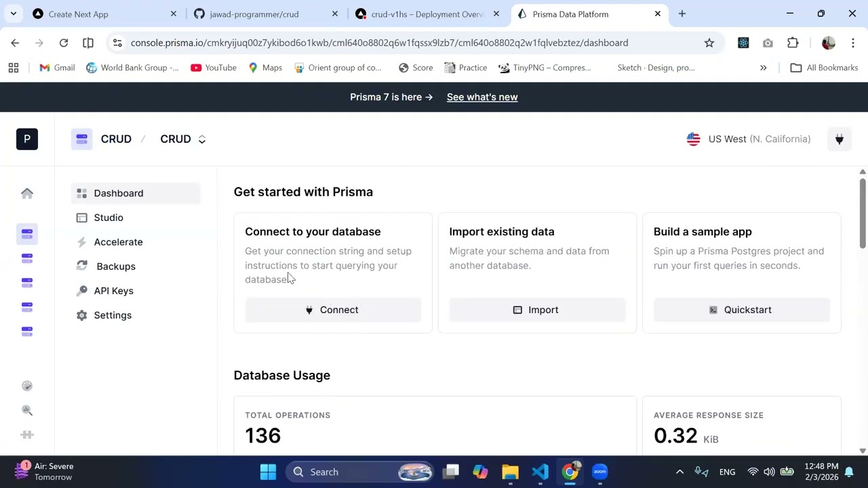Open the US West (N. California) region label
This screenshot has width=868, height=488.
[x=759, y=139]
